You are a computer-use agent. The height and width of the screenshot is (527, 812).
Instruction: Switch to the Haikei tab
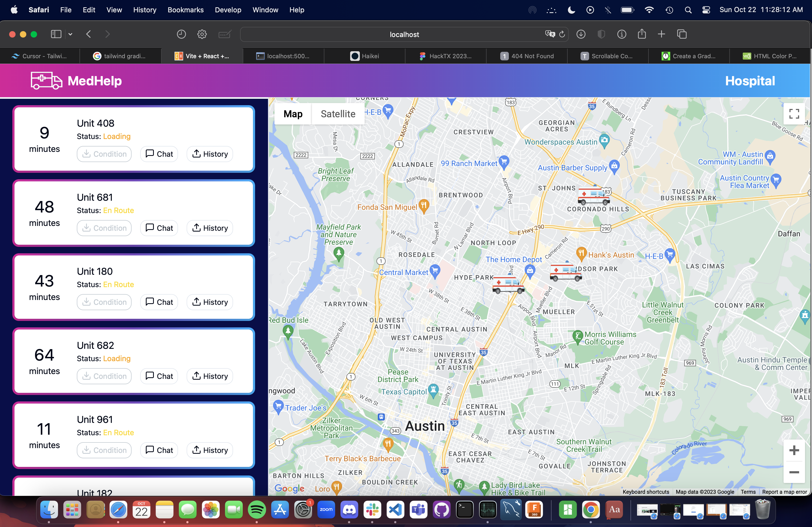pos(365,56)
